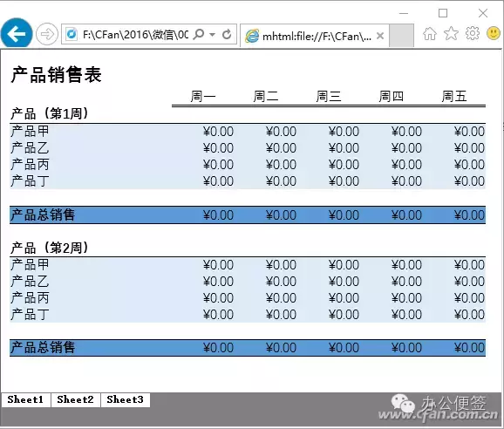Open the address bar dropdown arrow
Image resolution: width=504 pixels, height=429 pixels.
pos(212,34)
